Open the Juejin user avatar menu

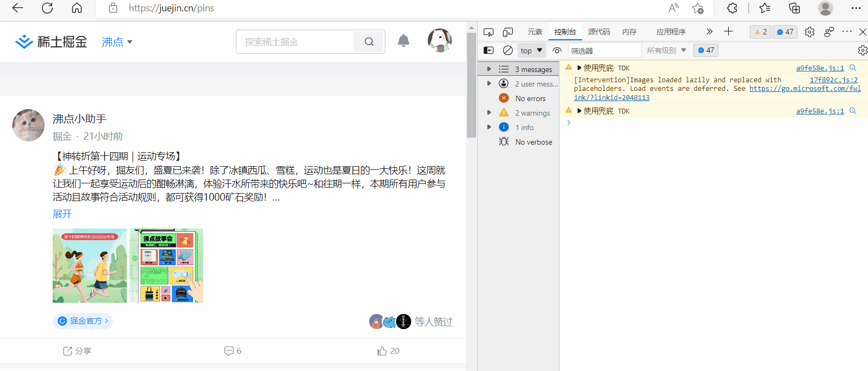[x=440, y=41]
